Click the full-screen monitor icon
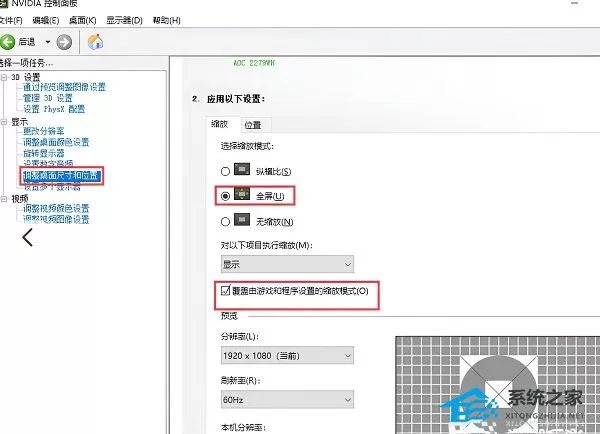600x434 pixels. [242, 194]
